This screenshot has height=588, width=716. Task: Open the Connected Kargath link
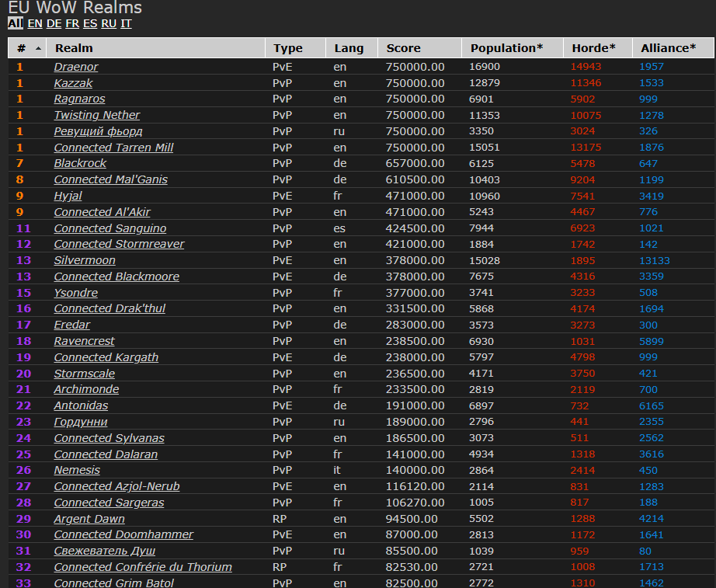click(x=106, y=357)
